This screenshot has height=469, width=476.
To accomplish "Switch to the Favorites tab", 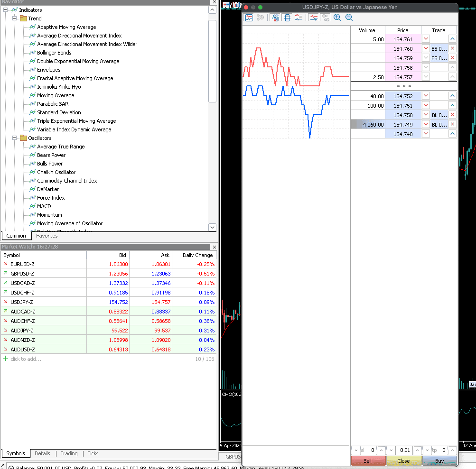I will (x=47, y=236).
